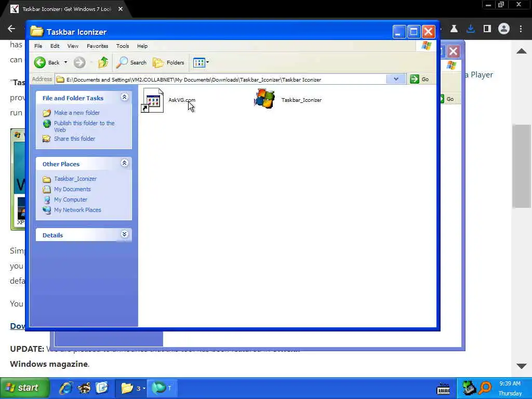
Task: Open the Tools menu
Action: (123, 46)
